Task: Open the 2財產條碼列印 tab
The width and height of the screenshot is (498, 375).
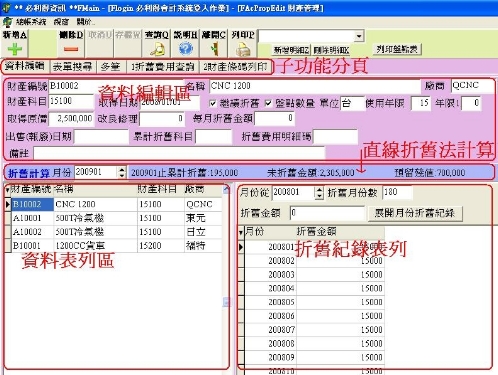Action: [235, 67]
